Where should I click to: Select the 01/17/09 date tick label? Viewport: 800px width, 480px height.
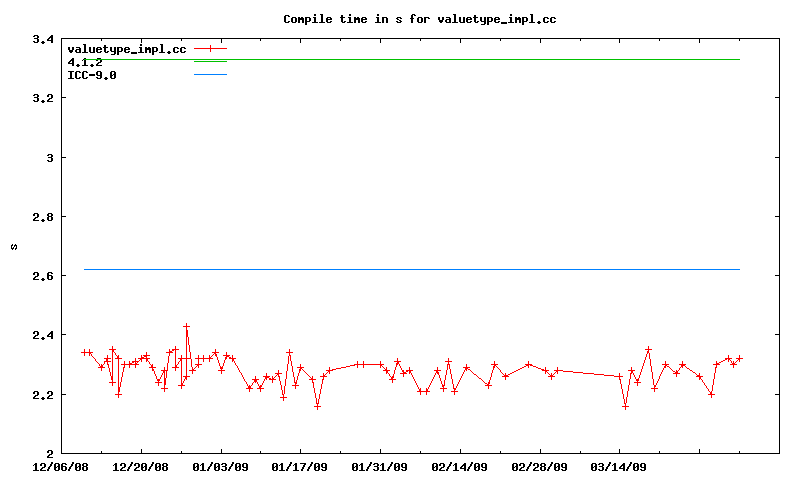300,466
